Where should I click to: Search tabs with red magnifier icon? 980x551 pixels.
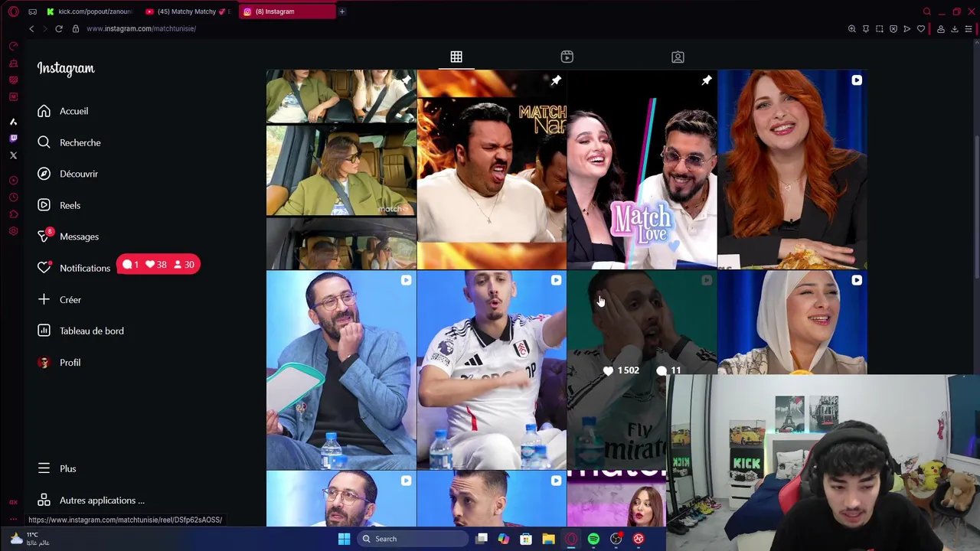(926, 11)
